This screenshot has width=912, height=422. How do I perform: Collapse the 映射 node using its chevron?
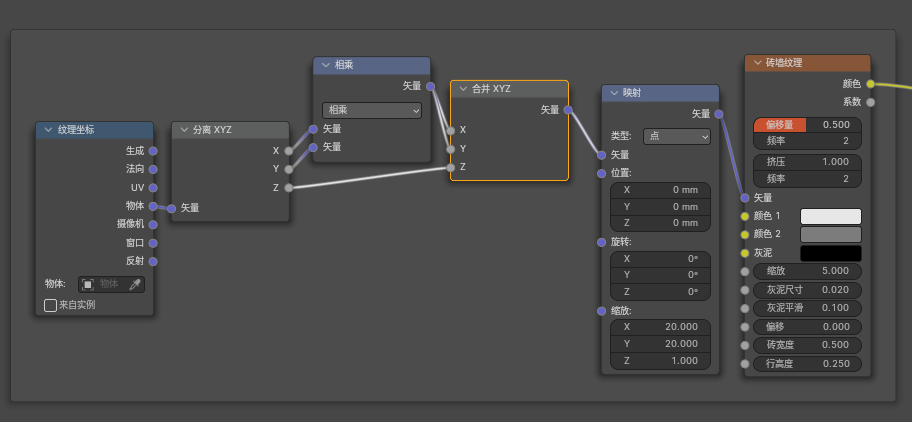tap(613, 93)
